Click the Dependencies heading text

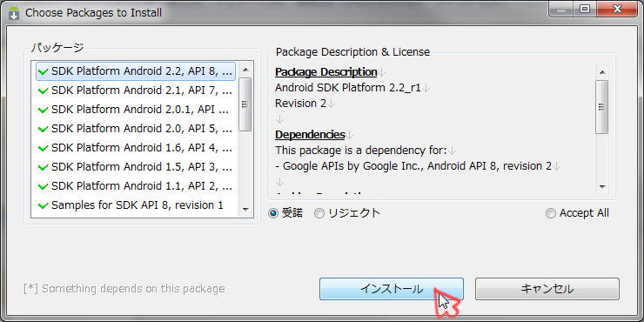coord(310,134)
